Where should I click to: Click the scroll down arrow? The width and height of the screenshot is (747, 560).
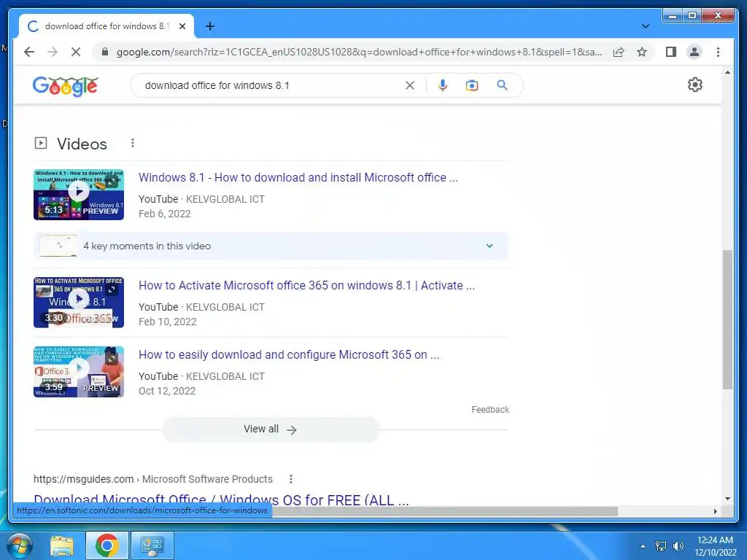coord(727,499)
